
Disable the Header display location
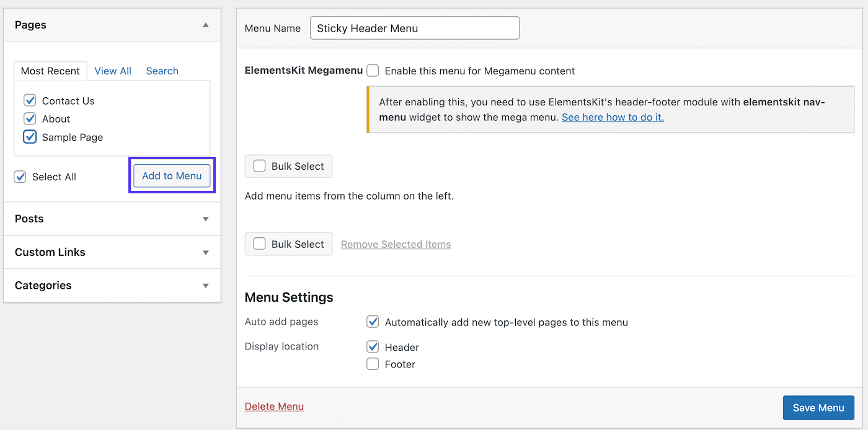(373, 346)
